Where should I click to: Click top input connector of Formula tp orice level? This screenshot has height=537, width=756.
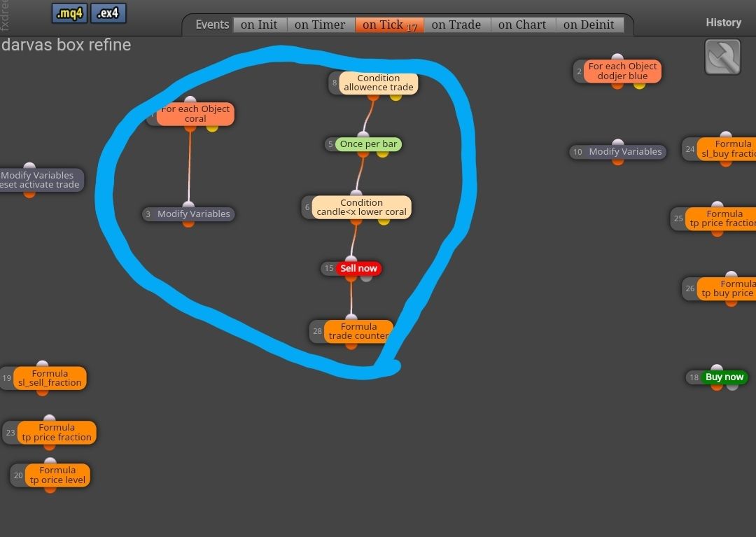coord(50,462)
